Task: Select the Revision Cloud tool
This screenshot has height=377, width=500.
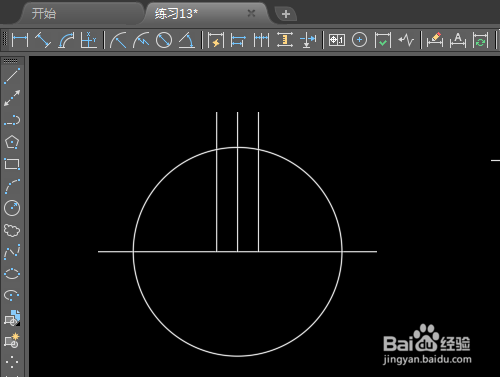Action: (x=12, y=230)
